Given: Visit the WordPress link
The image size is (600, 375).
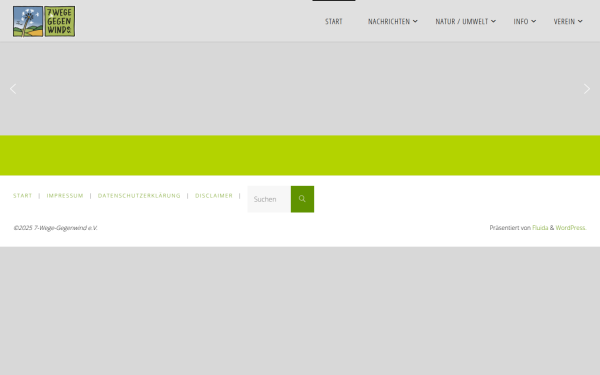Looking at the screenshot, I should [x=571, y=228].
